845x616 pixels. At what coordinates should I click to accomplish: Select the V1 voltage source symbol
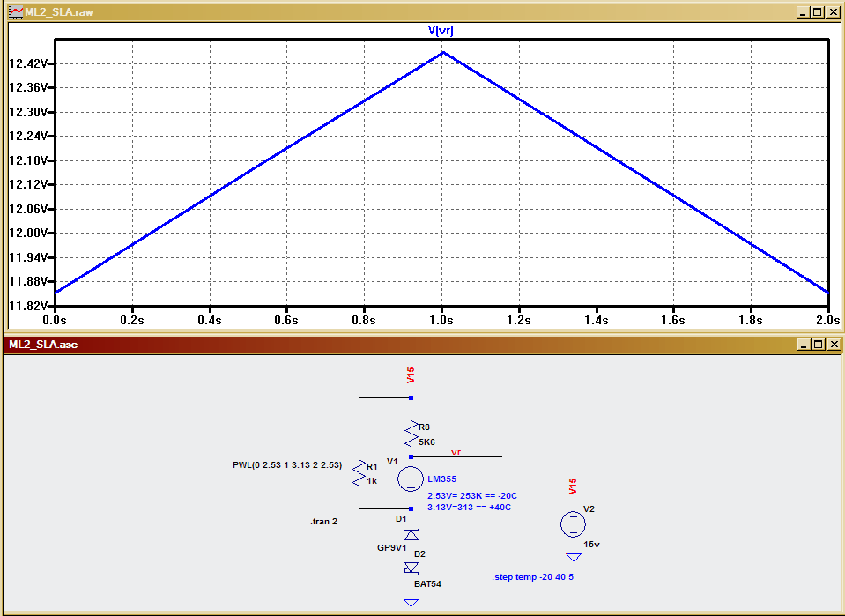click(411, 479)
